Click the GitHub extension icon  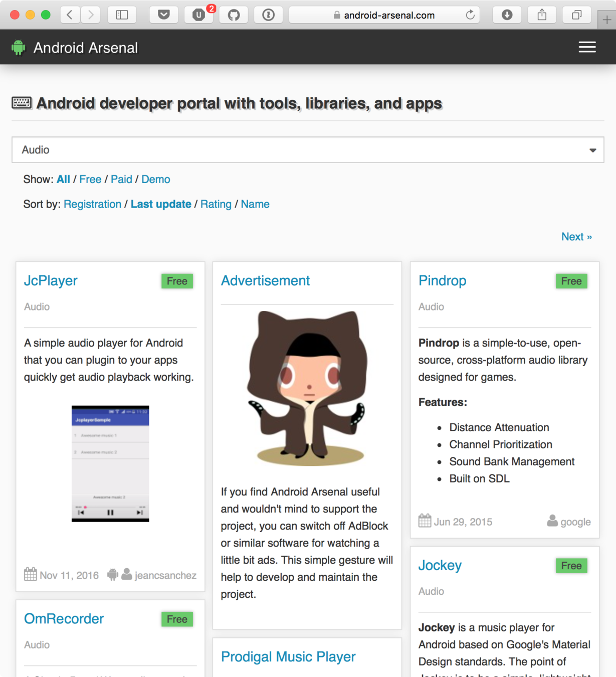234,15
